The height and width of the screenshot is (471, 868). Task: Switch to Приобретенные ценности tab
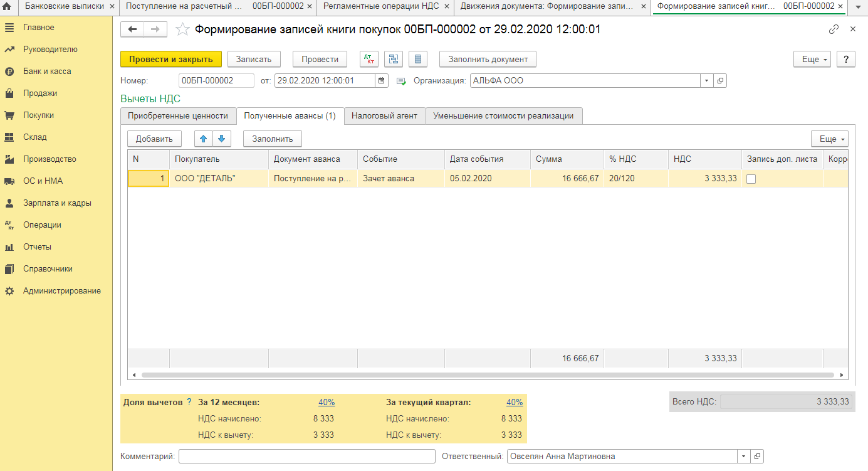click(178, 116)
